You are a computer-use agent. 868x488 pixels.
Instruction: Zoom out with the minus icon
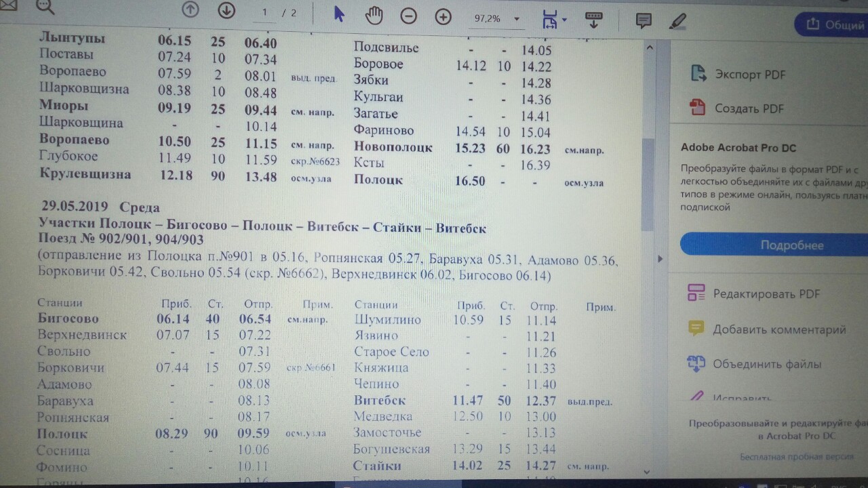pyautogui.click(x=408, y=16)
